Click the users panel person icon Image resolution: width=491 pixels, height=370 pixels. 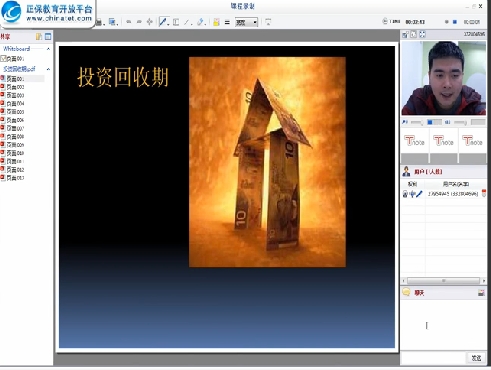point(406,171)
